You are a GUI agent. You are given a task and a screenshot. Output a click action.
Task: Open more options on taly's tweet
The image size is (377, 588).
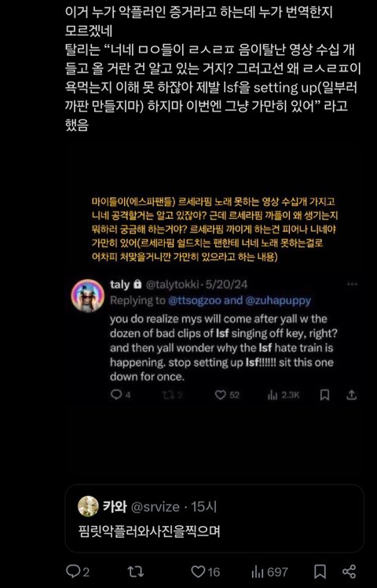coord(352,284)
